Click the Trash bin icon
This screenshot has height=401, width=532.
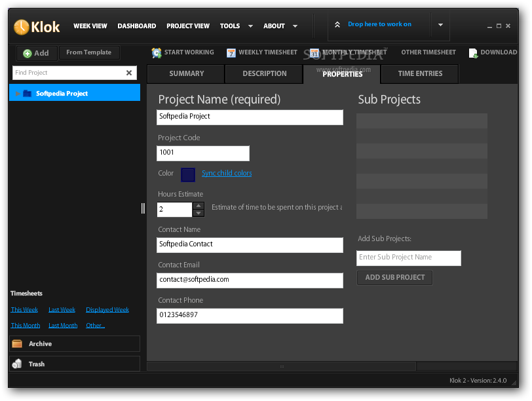17,364
